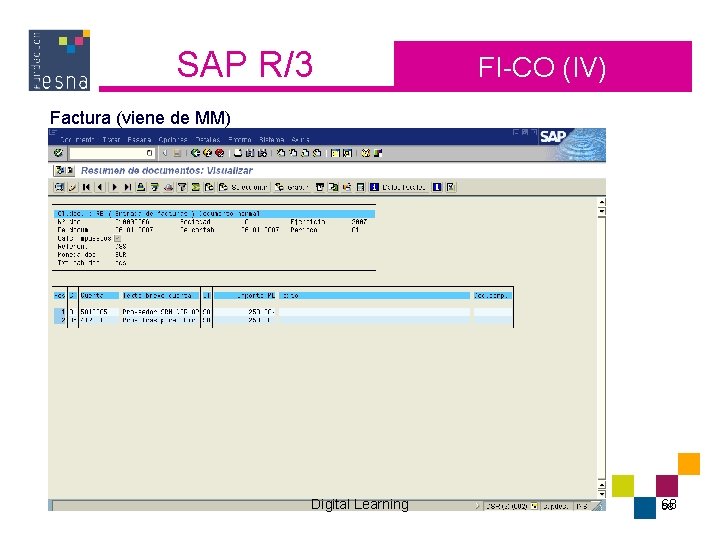Open the system info dropdown in status bar
Screen dimensions: 720x540
[534, 506]
